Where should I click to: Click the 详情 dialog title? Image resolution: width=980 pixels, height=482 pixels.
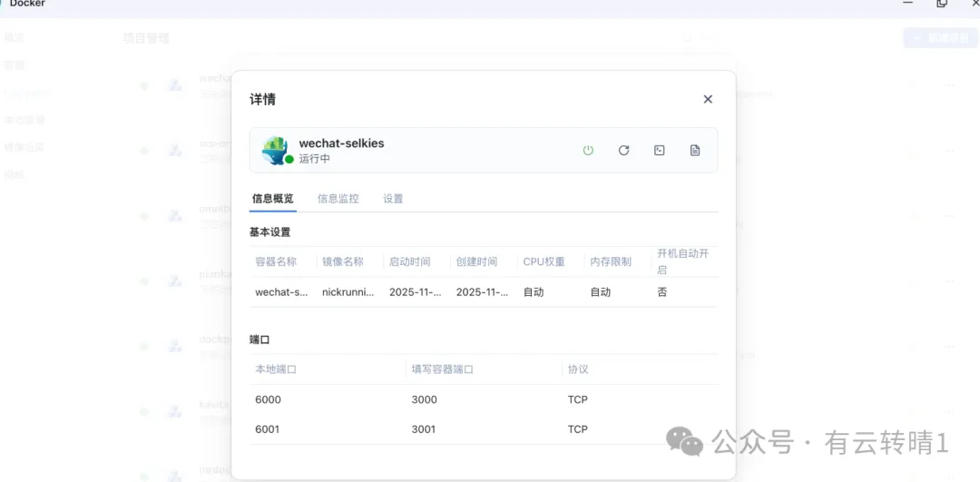pyautogui.click(x=262, y=100)
